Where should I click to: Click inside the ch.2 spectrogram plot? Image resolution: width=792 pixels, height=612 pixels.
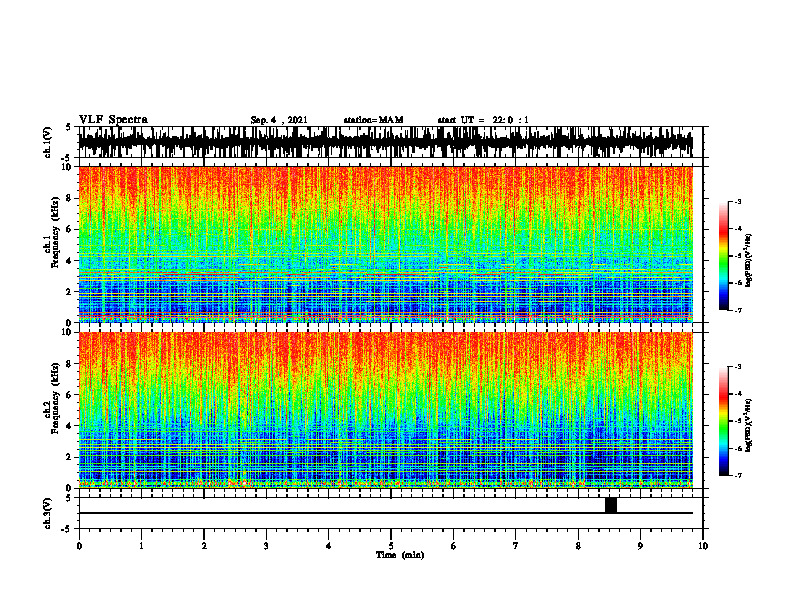click(x=385, y=410)
